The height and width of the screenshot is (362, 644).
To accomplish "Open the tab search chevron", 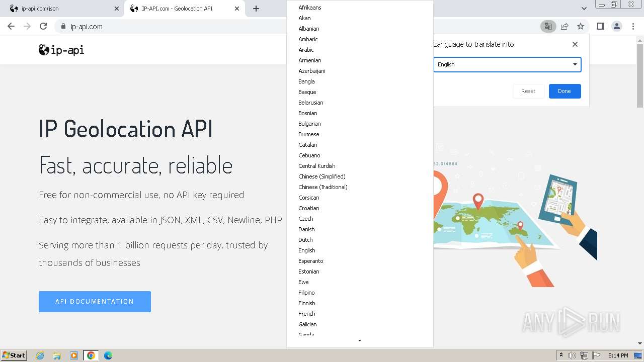I will pos(584,9).
